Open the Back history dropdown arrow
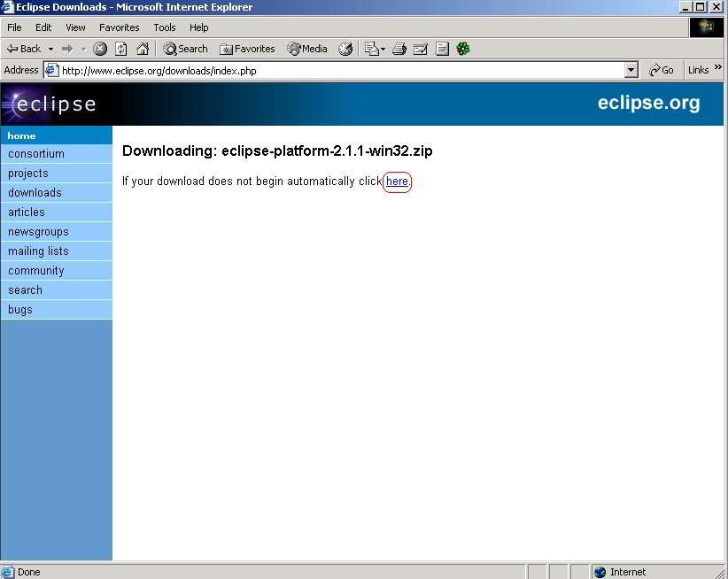The width and height of the screenshot is (728, 579). (50, 49)
